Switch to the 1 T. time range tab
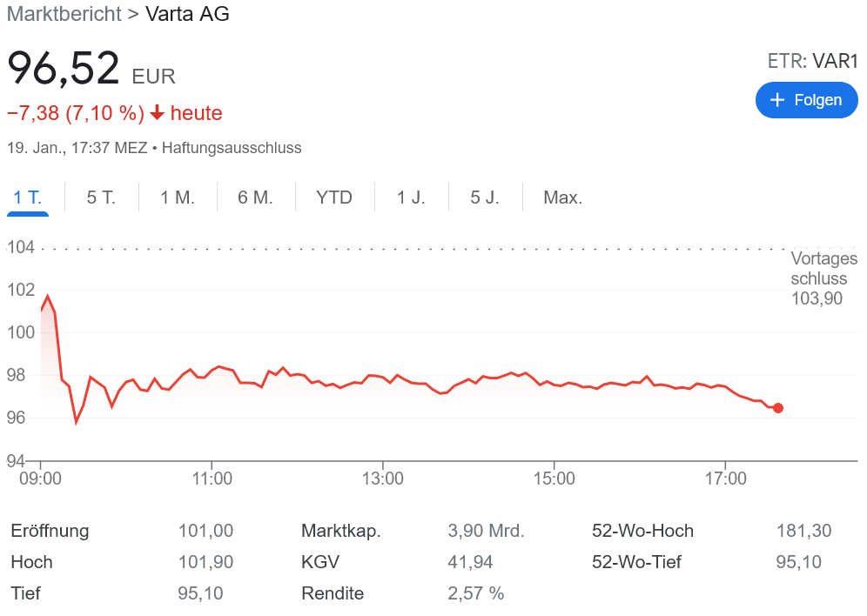This screenshot has height=616, width=867. tap(27, 198)
